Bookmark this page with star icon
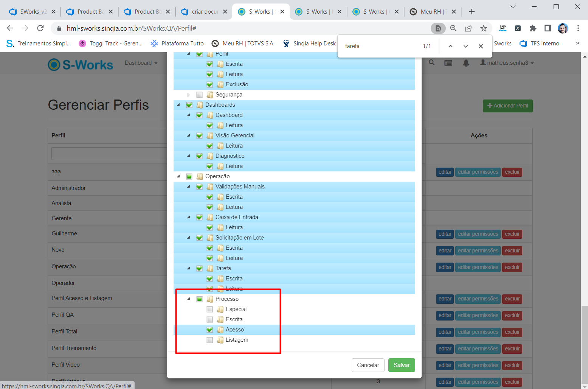Image resolution: width=588 pixels, height=389 pixels. click(x=483, y=28)
